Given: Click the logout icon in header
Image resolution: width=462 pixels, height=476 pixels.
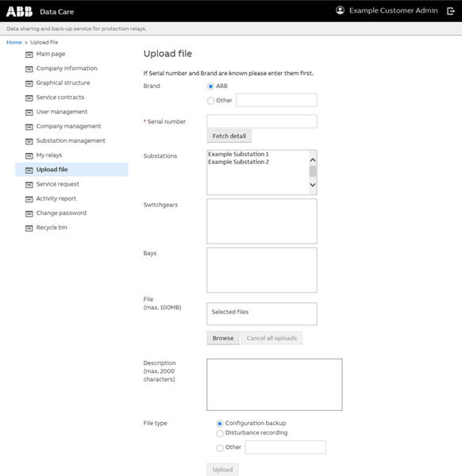Looking at the screenshot, I should coord(451,11).
